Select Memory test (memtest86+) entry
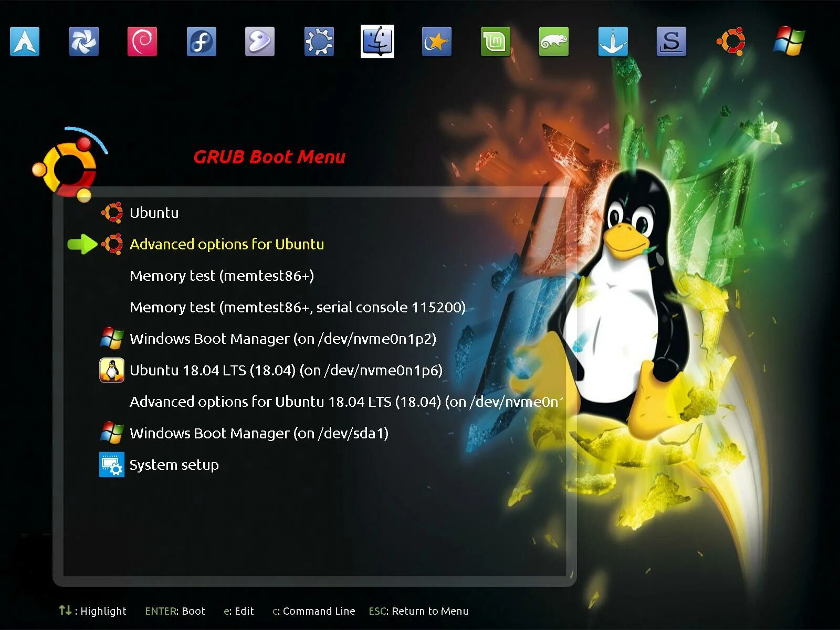840x630 pixels. 222,276
